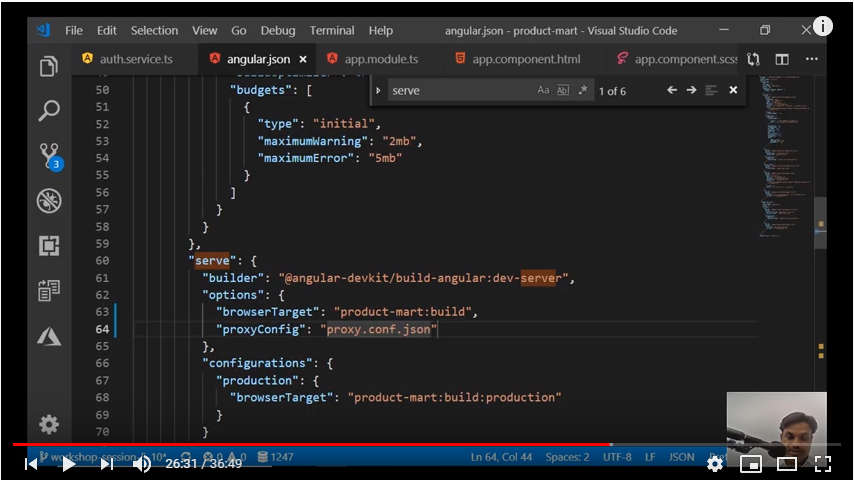
Task: Open Source Control view with 3 changes
Action: coord(48,156)
